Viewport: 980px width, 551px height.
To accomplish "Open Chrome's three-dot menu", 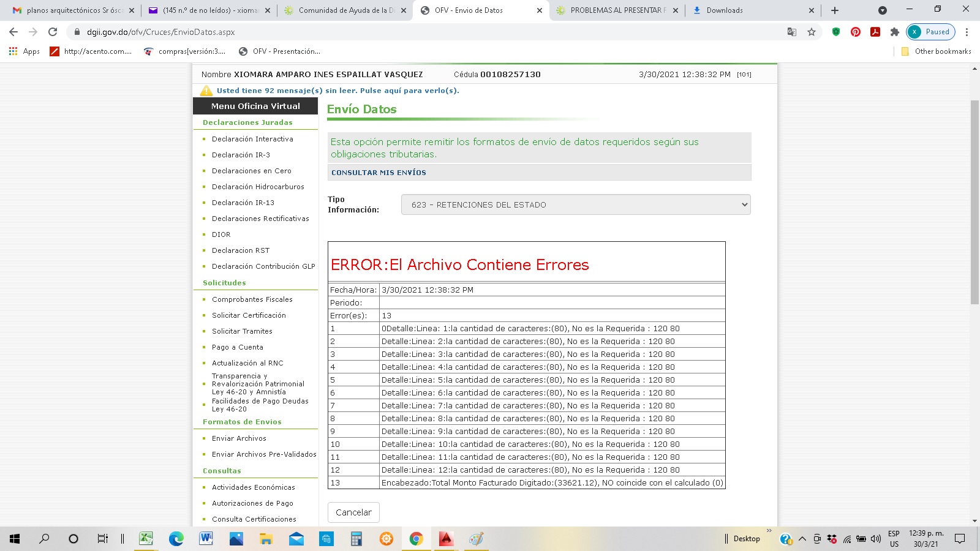I will pyautogui.click(x=967, y=32).
